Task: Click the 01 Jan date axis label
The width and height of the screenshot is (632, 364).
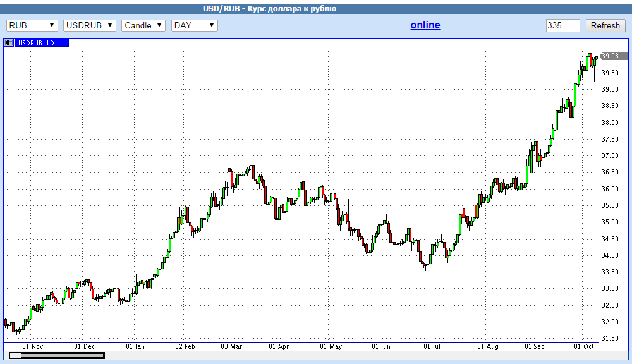Action: click(135, 346)
